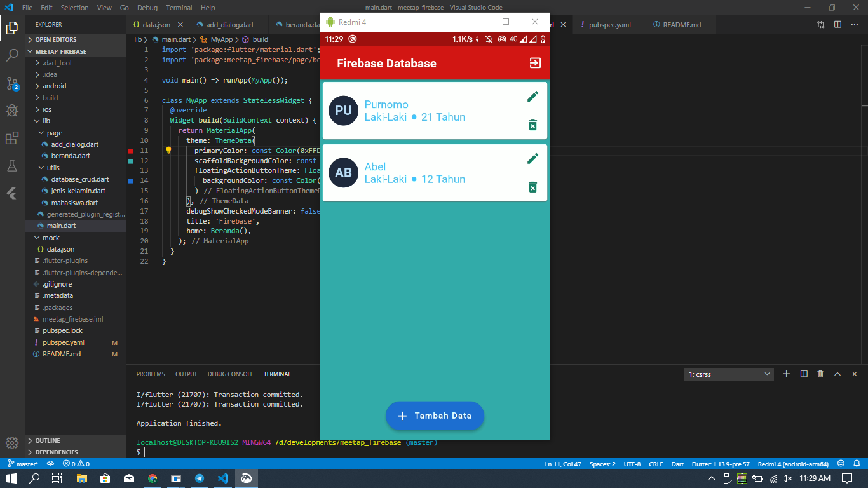Image resolution: width=868 pixels, height=488 pixels.
Task: Open the source control changes icon in editor toolbar
Action: point(821,25)
